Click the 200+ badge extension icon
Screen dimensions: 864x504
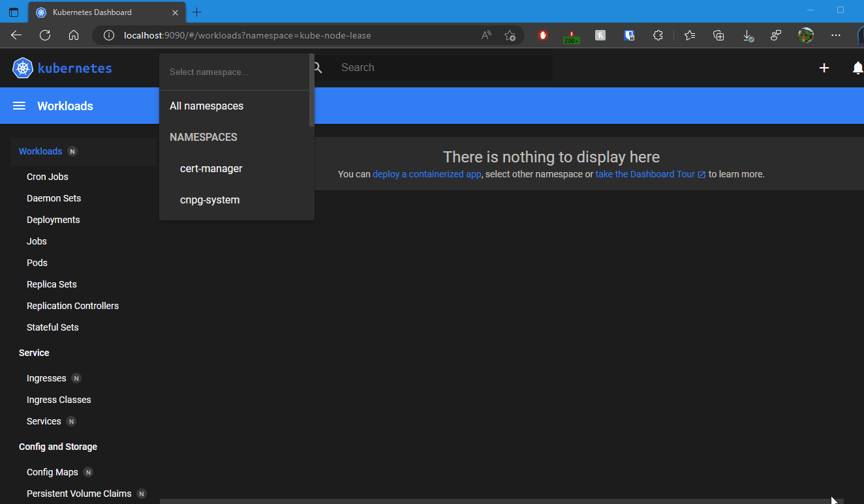pos(572,37)
